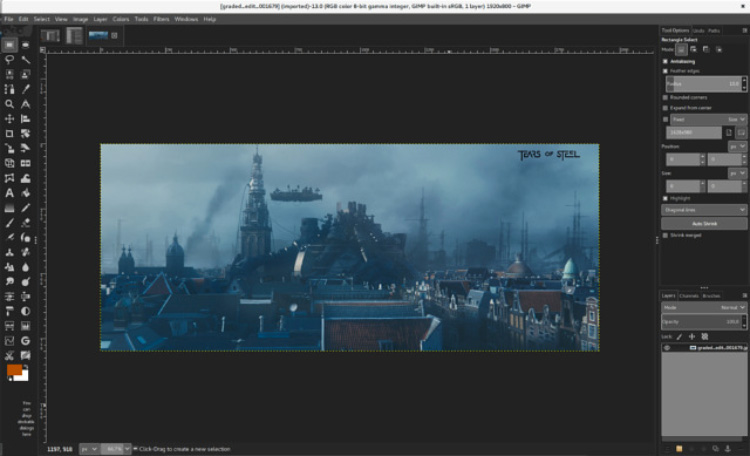Choose the Free Select lasso tool

9,60
